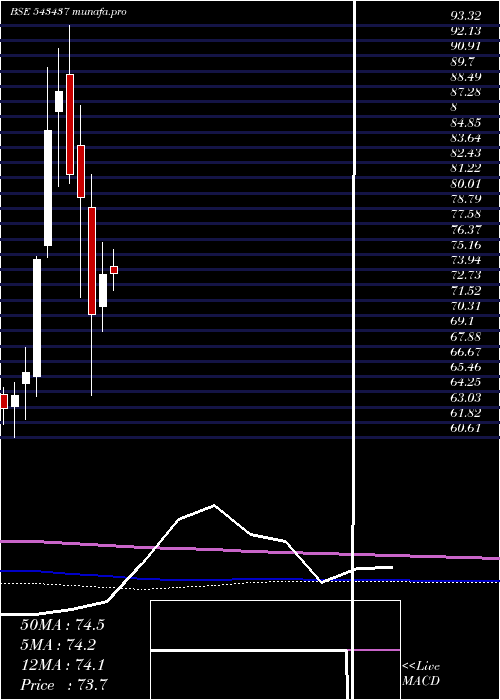This screenshot has height=700, width=500.
Task: Click the 75.16 price axis label
Action: point(466,245)
